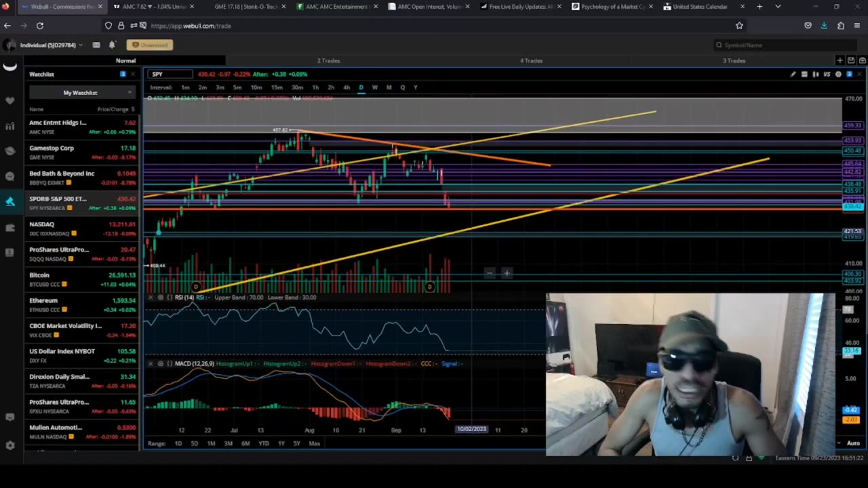Select Bitcoin row in watchlist
The width and height of the screenshot is (868, 488).
tap(82, 279)
